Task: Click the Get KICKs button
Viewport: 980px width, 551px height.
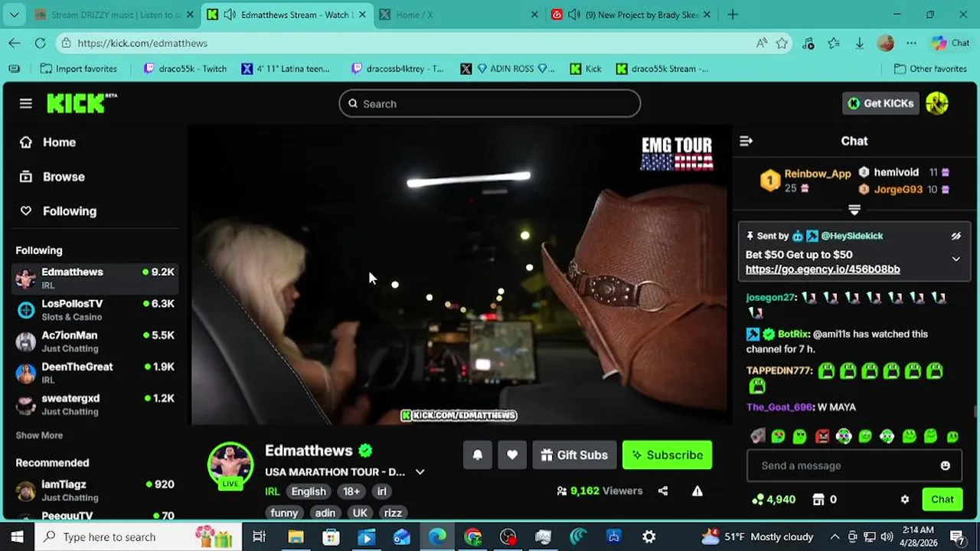Action: pos(880,103)
